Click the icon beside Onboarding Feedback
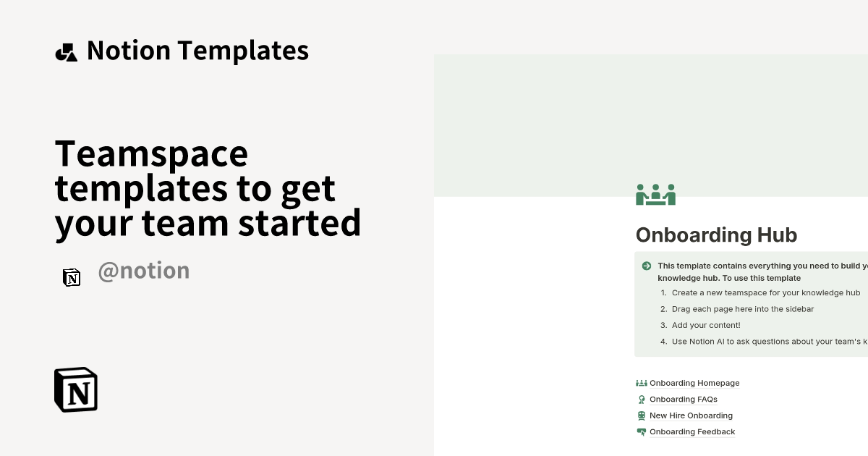The image size is (868, 456). coord(641,432)
